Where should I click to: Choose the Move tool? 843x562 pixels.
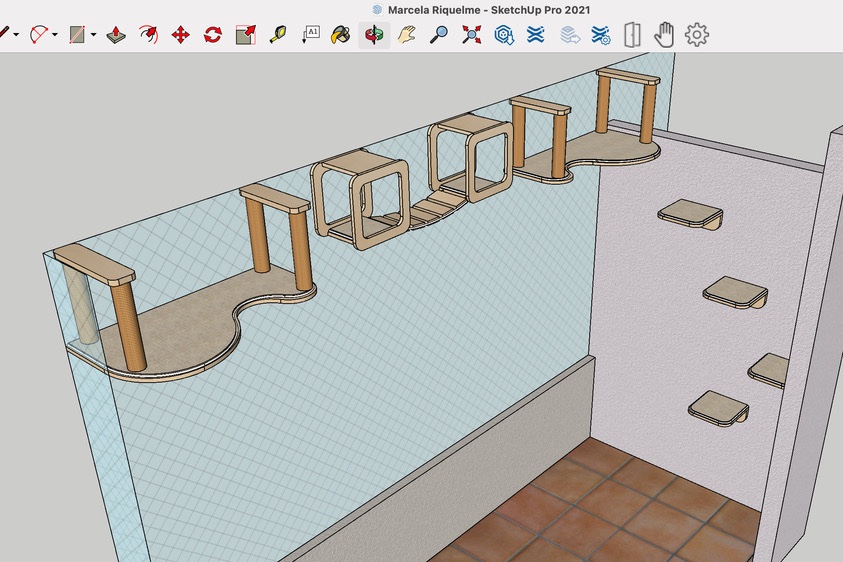(181, 35)
